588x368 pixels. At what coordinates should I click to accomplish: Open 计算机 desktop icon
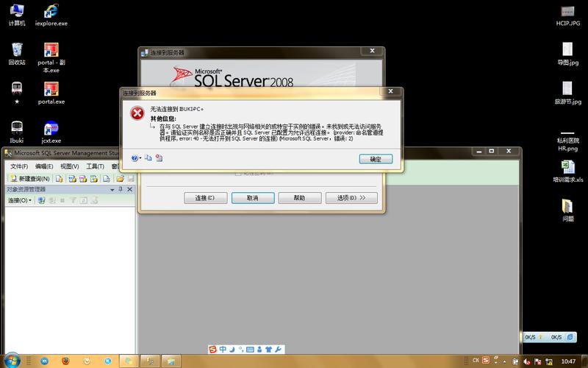[x=17, y=15]
